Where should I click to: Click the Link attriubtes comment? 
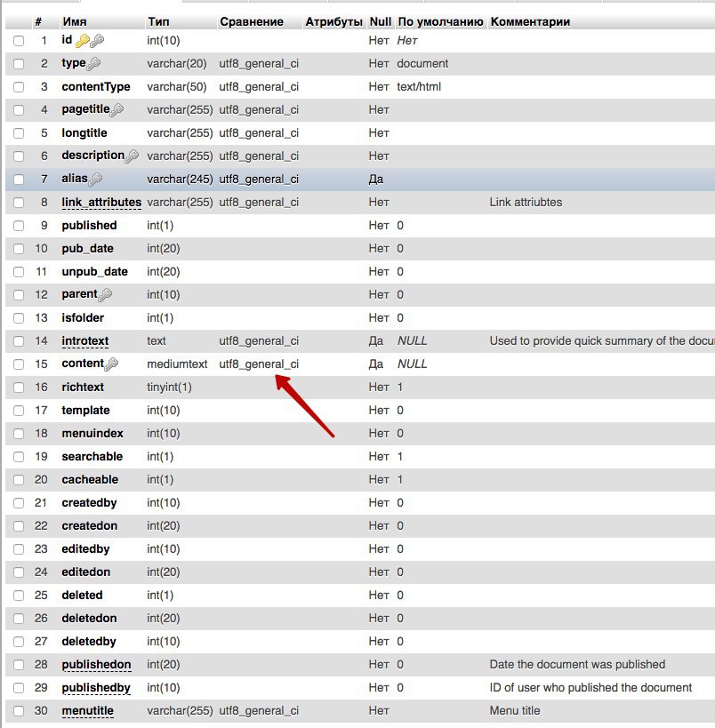[x=526, y=203]
